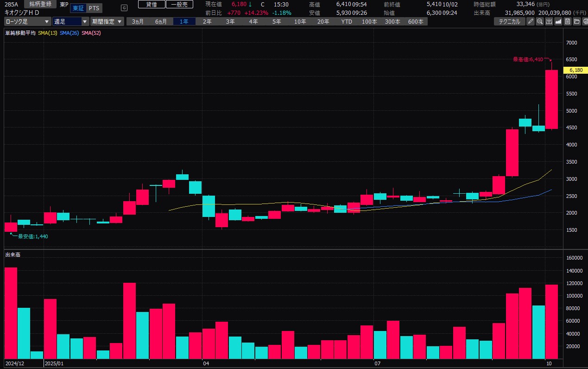Click the latest tall red weekly candlestick
The height and width of the screenshot is (369, 588).
(551, 100)
